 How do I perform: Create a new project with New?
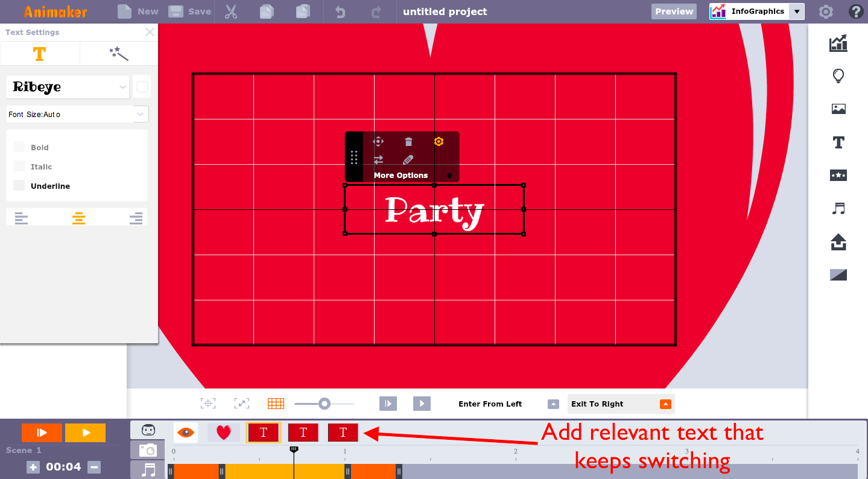(138, 11)
